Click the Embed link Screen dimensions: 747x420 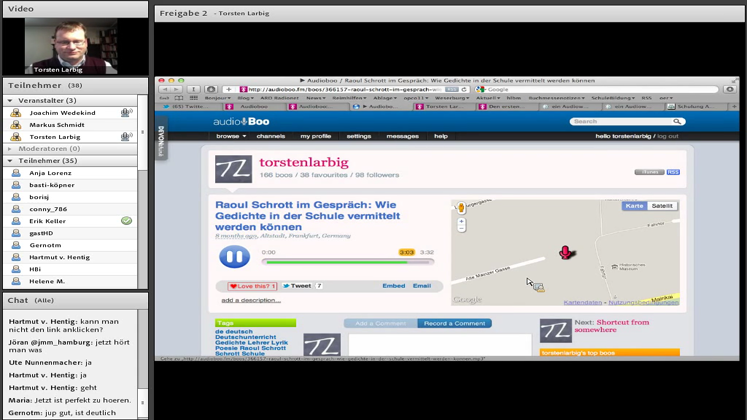pyautogui.click(x=394, y=286)
